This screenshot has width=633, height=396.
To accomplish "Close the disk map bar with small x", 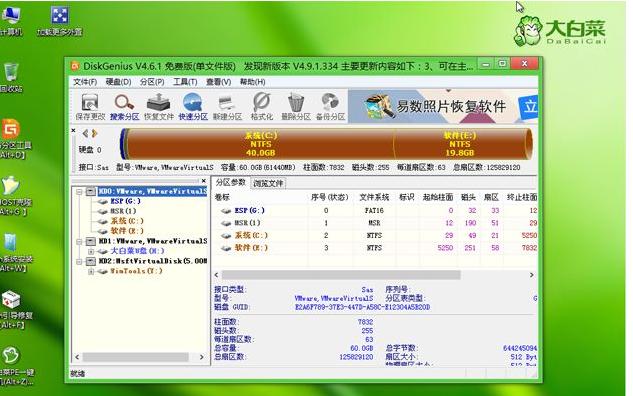I will point(73,130).
